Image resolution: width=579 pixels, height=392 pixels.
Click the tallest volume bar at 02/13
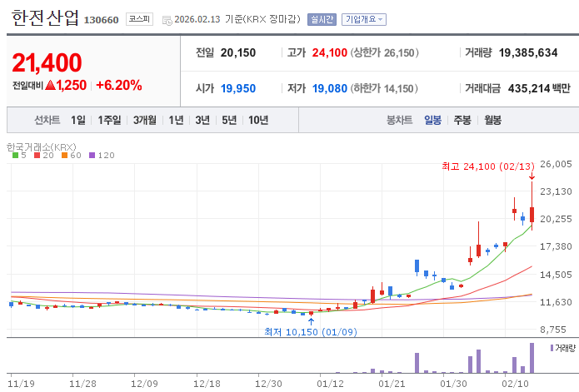[532, 358]
